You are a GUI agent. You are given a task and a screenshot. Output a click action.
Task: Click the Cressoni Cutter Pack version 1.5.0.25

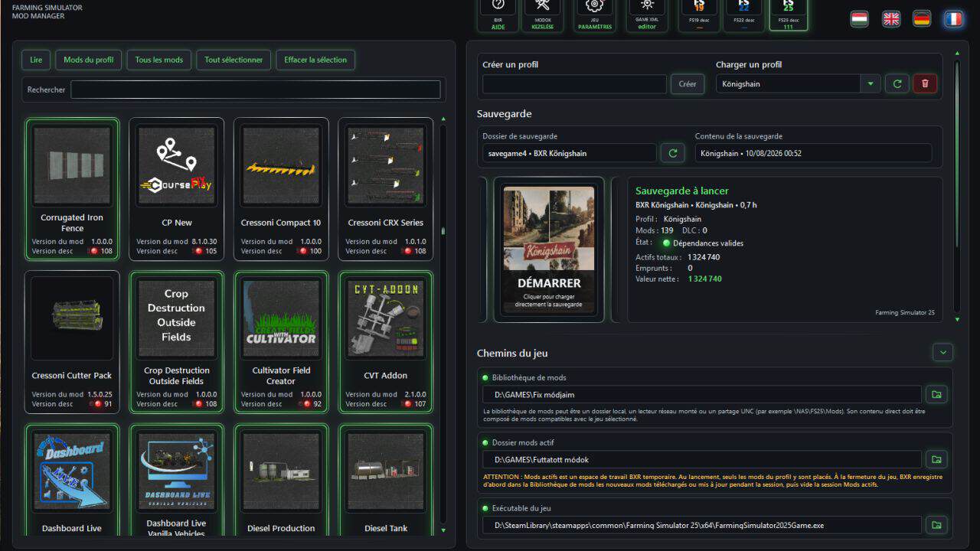[98, 395]
